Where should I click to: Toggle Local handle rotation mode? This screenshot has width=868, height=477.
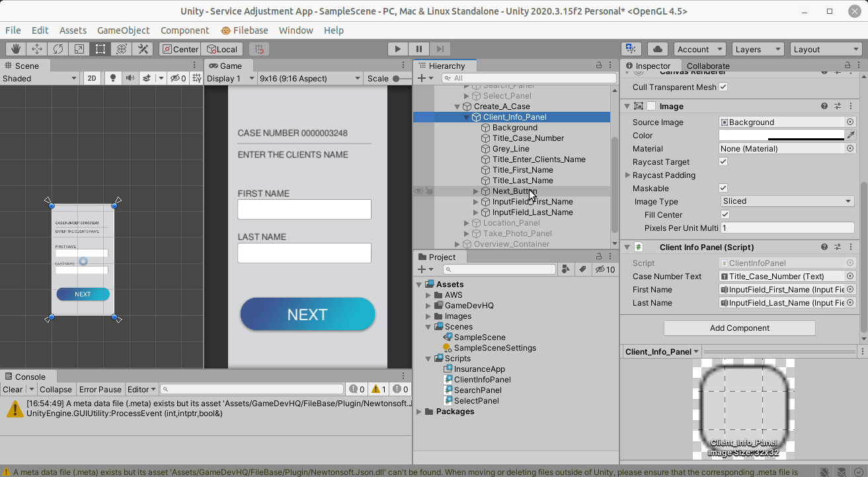click(x=222, y=49)
